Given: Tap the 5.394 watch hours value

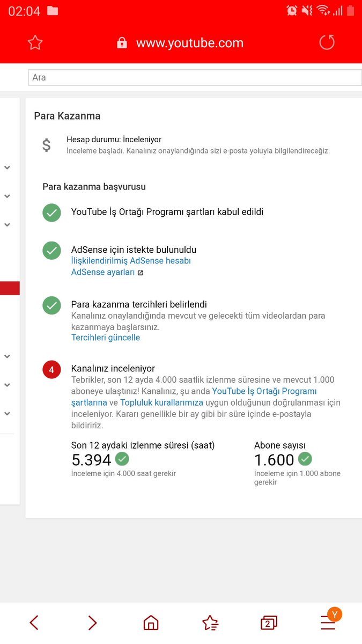Looking at the screenshot, I should pyautogui.click(x=91, y=460).
